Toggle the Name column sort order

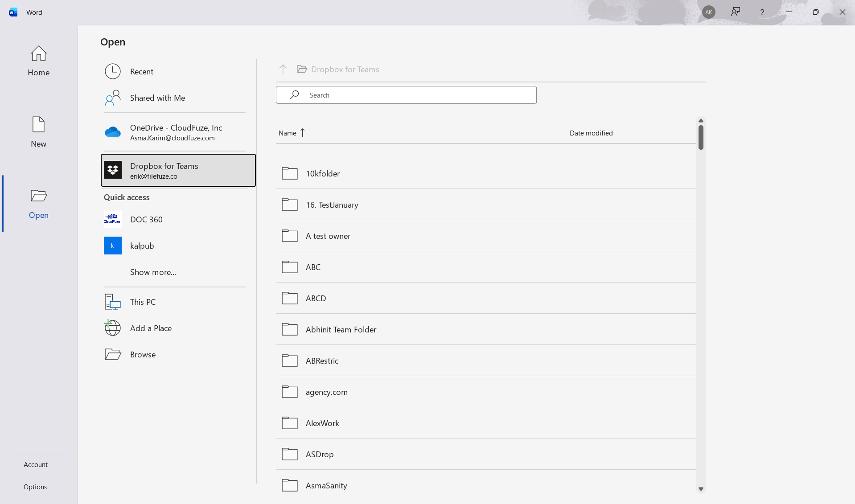click(291, 133)
